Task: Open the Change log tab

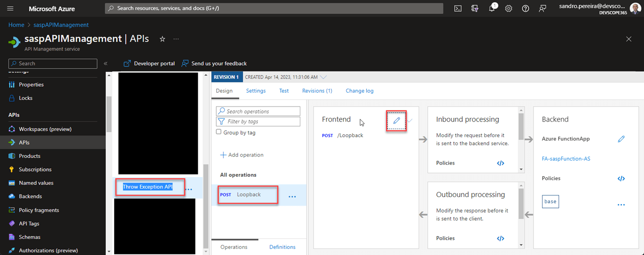Action: tap(359, 90)
